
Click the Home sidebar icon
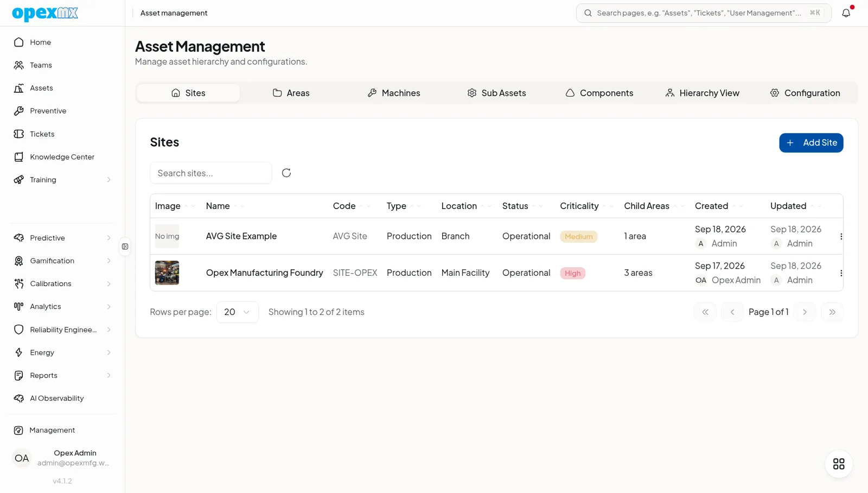[19, 42]
